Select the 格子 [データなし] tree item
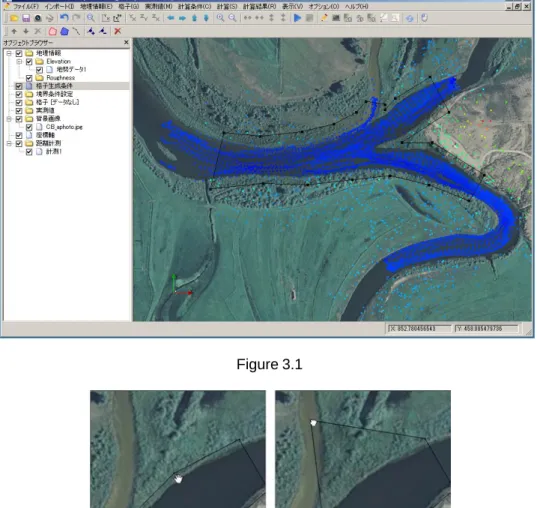The width and height of the screenshot is (537, 508). [58, 102]
